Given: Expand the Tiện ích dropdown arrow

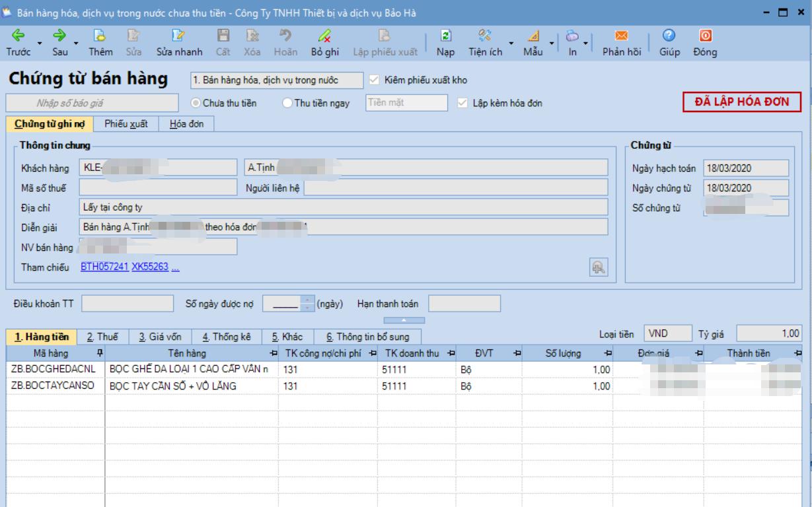Looking at the screenshot, I should (x=511, y=45).
